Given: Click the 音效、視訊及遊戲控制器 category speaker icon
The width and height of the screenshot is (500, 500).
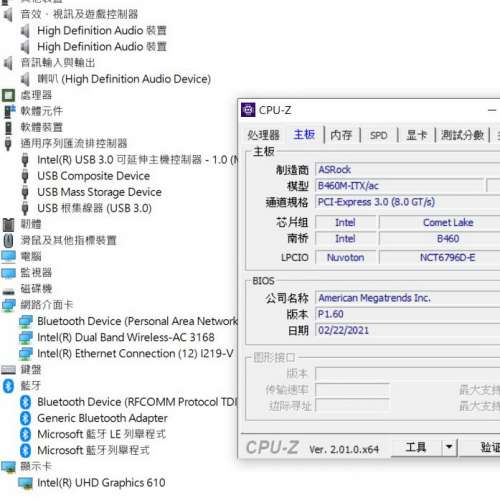Looking at the screenshot, I should coord(8,15).
